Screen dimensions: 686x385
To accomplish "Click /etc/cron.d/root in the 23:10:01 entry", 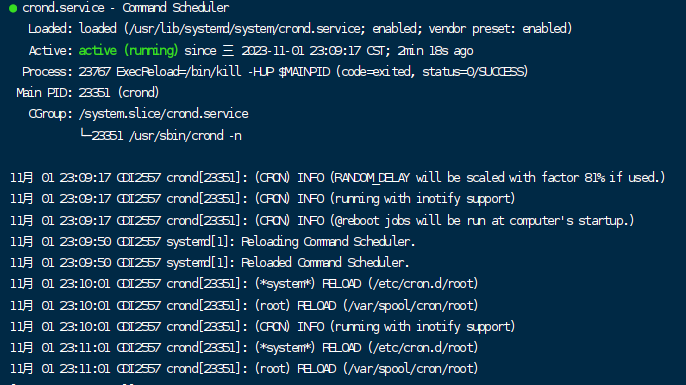I will (x=423, y=284).
